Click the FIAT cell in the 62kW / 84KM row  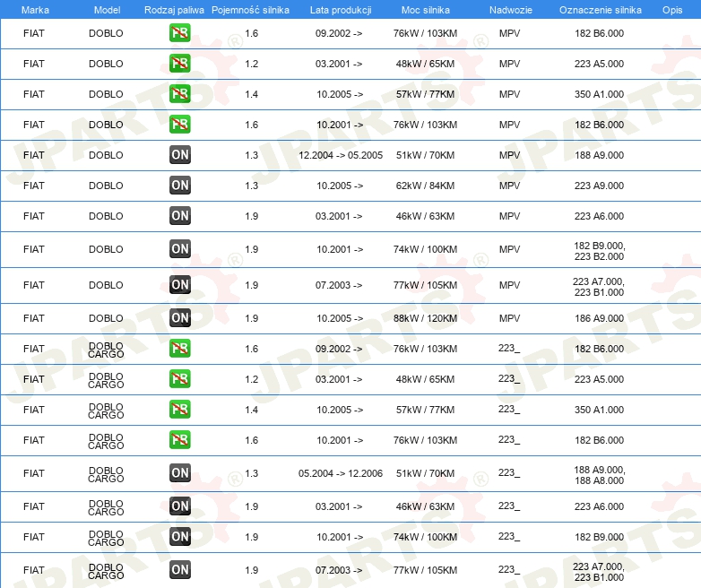[34, 186]
